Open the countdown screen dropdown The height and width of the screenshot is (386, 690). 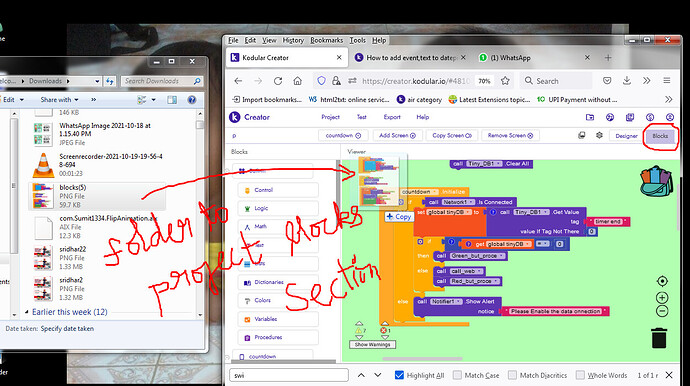point(343,136)
